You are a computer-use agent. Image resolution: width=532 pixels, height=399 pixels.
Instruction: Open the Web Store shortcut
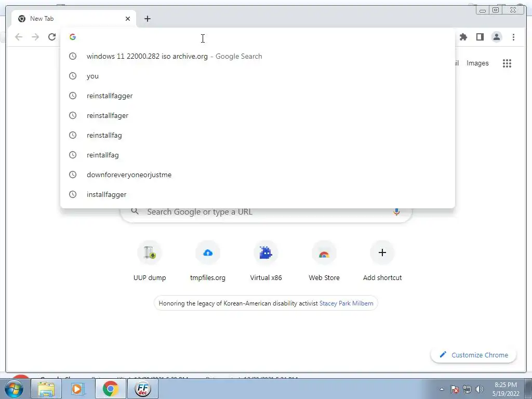pos(324,261)
